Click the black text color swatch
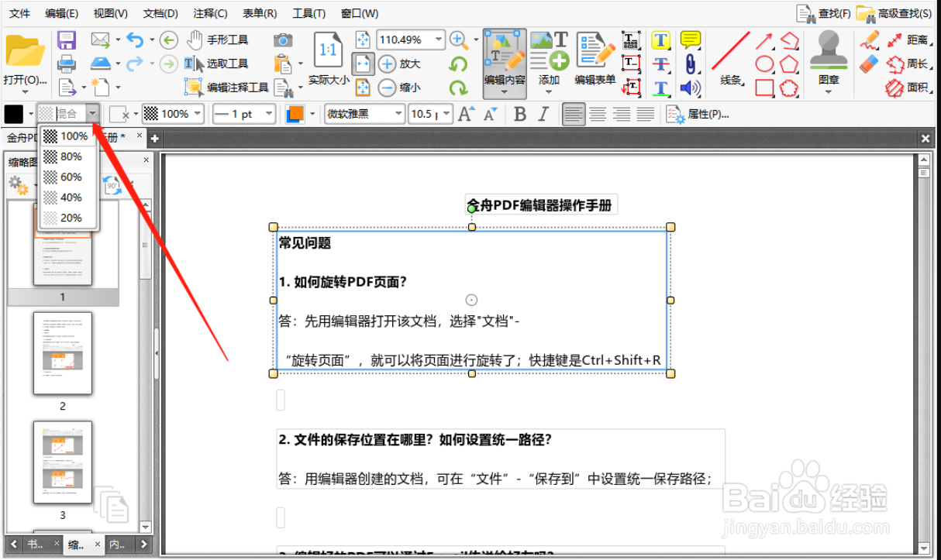Image resolution: width=941 pixels, height=560 pixels. click(x=14, y=114)
